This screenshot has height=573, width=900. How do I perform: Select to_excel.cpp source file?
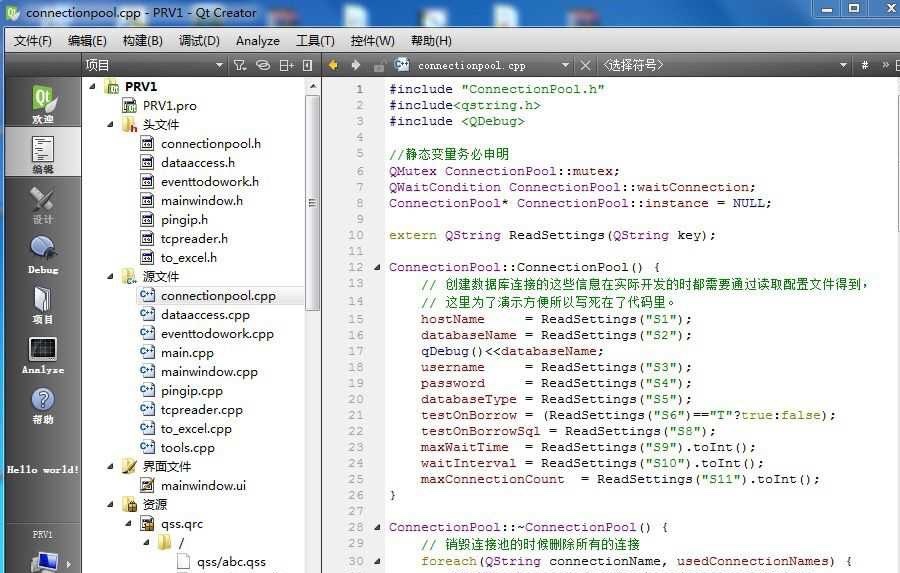point(196,429)
